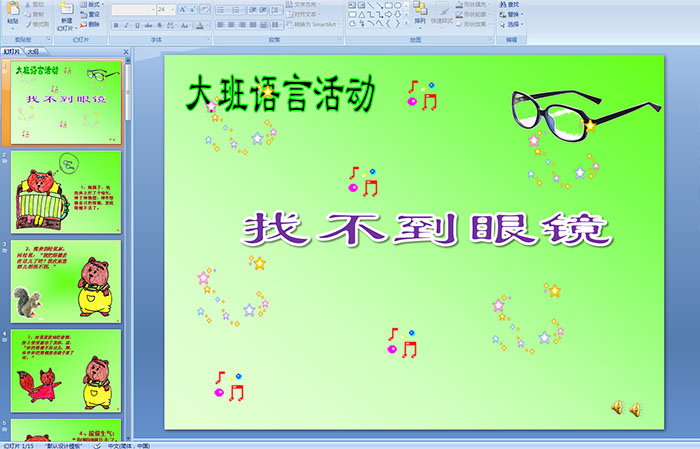Switch to the Outline (大纲) pane tab

(x=33, y=52)
